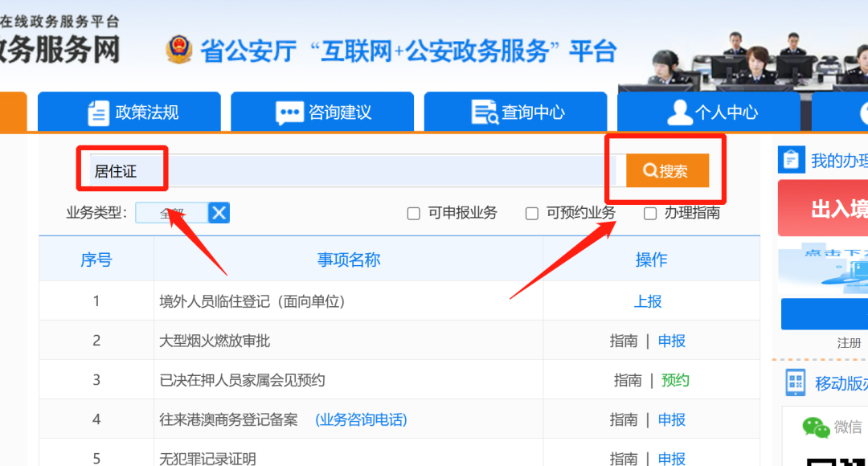Click 预约 for 已决在押人员家属会见预约
The height and width of the screenshot is (466, 868).
pyautogui.click(x=675, y=380)
